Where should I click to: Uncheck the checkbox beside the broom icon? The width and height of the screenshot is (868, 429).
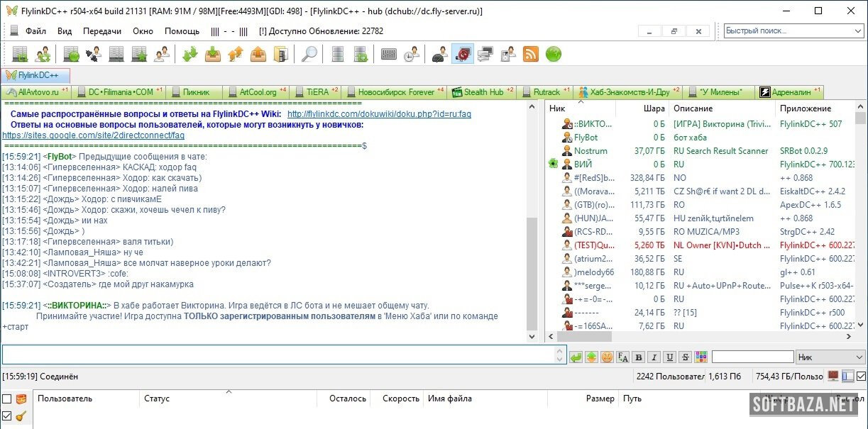click(x=7, y=416)
